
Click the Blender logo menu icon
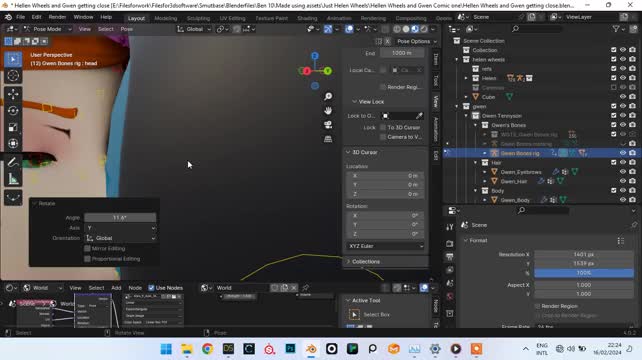coord(8,17)
